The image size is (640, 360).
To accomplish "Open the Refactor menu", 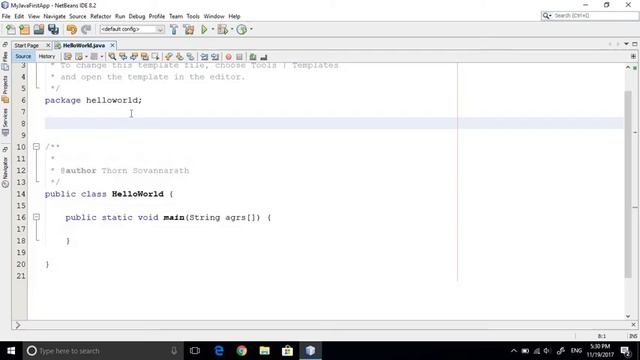I will 100,16.
